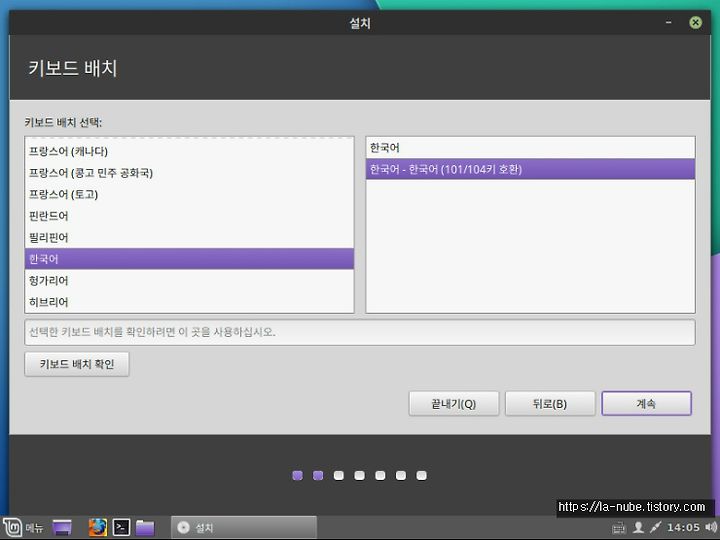
Task: Select 필리핀어 in the layout list
Action: click(189, 237)
